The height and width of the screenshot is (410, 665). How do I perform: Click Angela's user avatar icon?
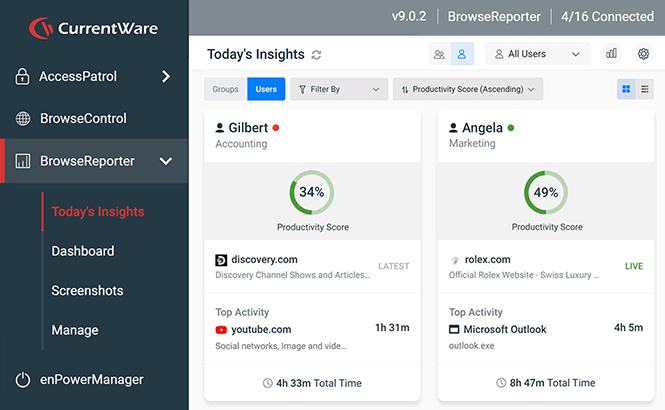(453, 128)
